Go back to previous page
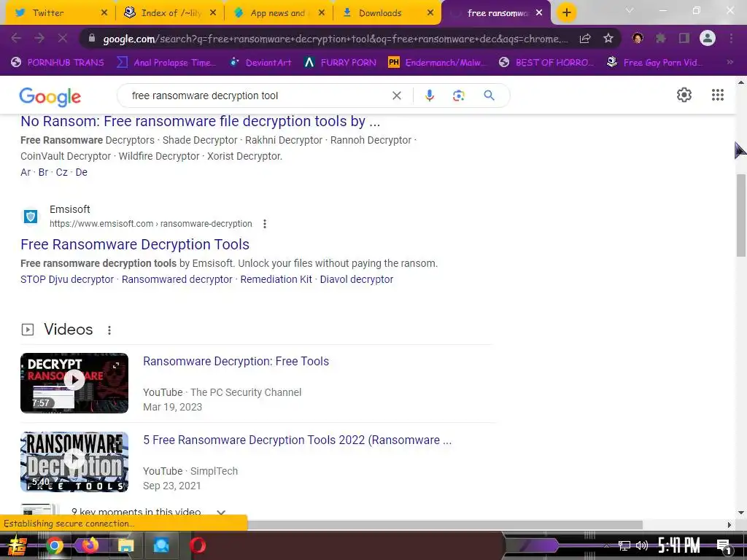 16,38
